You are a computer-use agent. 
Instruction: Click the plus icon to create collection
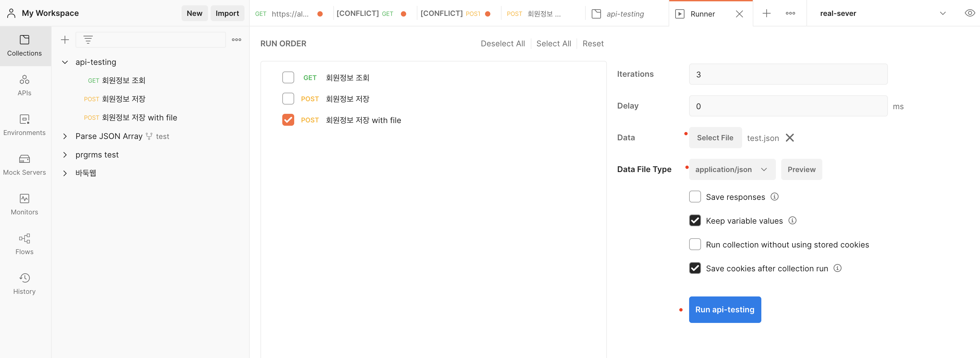point(65,39)
